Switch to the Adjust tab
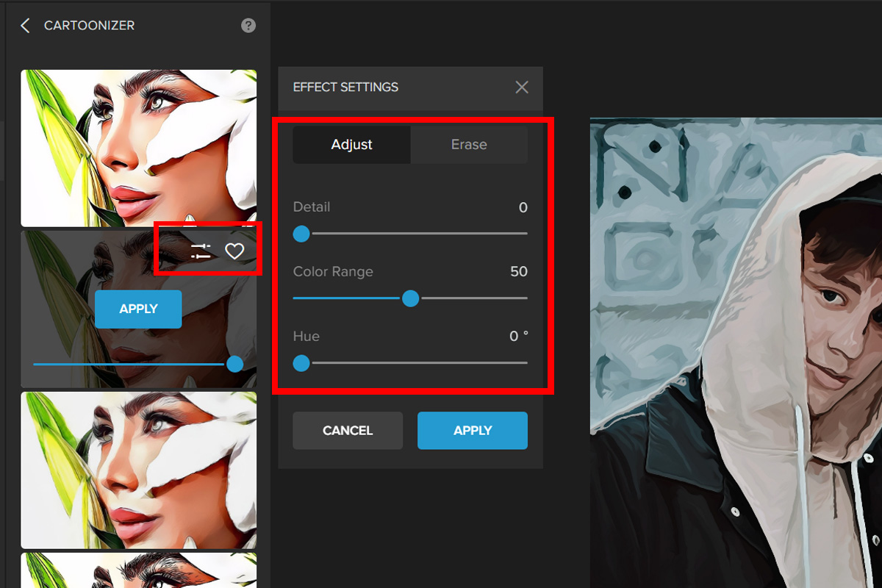The width and height of the screenshot is (882, 588). (351, 145)
